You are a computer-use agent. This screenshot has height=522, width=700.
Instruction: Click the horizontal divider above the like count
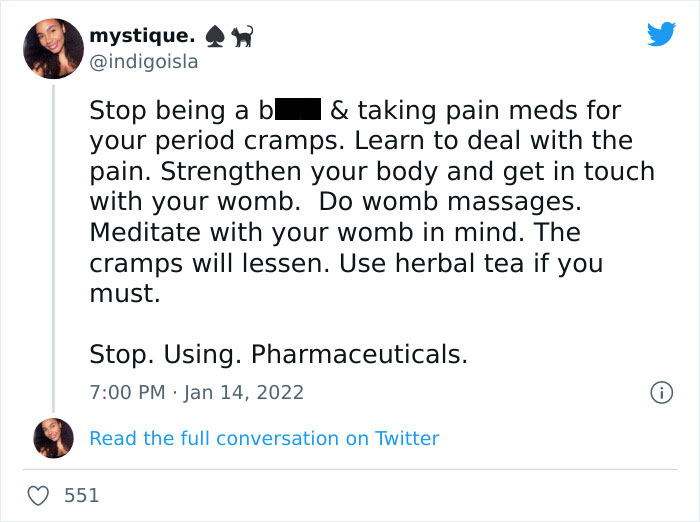[350, 470]
